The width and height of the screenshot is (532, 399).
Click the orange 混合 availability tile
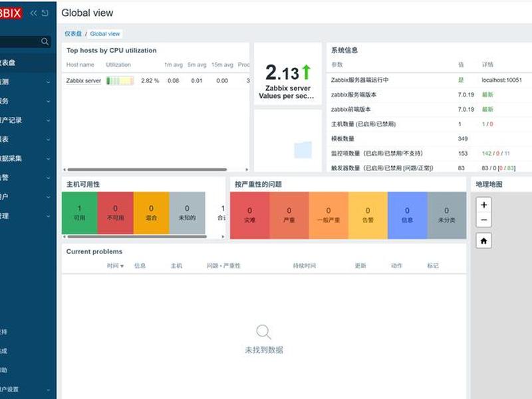pyautogui.click(x=152, y=213)
